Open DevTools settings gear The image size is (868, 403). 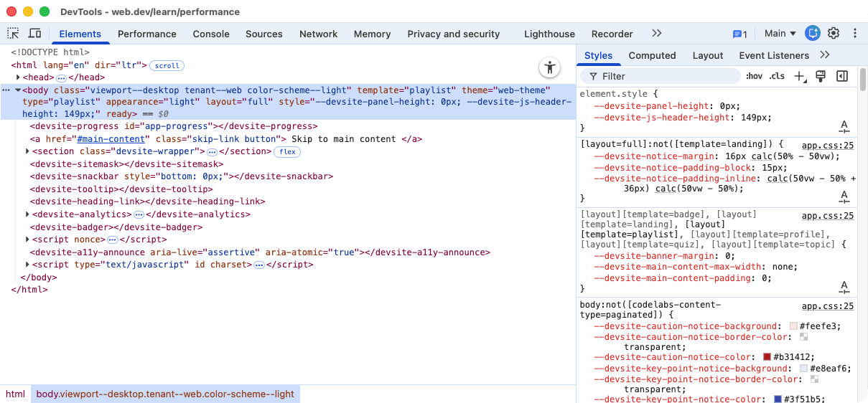[x=834, y=33]
